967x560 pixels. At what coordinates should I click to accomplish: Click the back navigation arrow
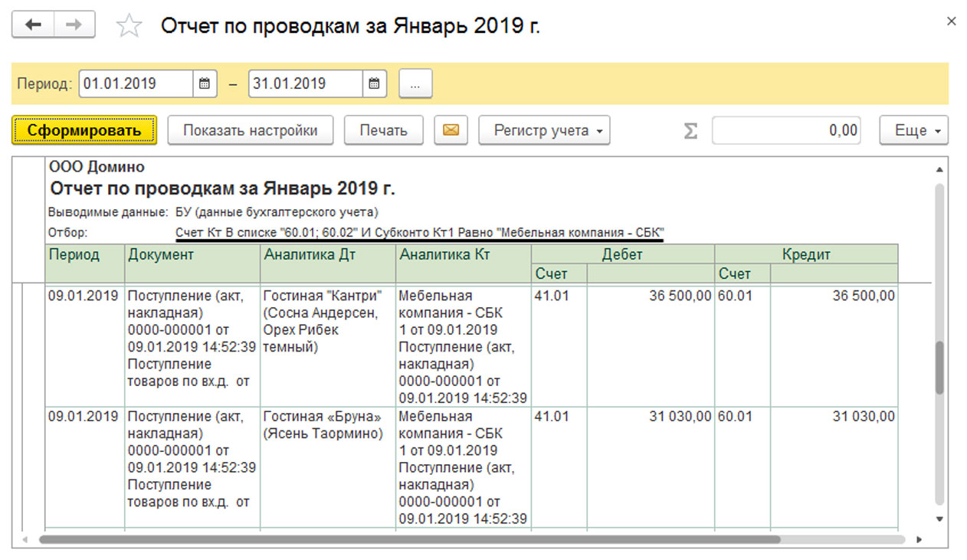33,25
